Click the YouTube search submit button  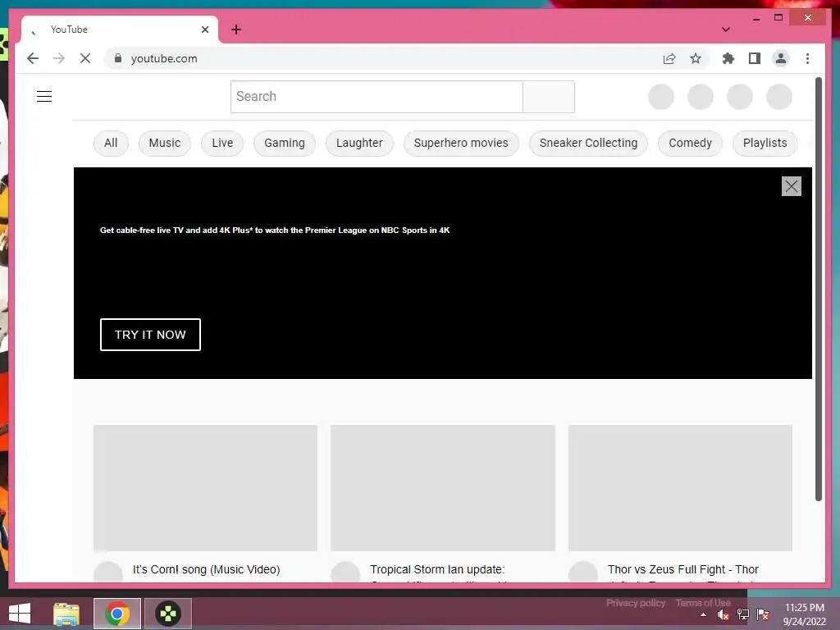pos(549,97)
